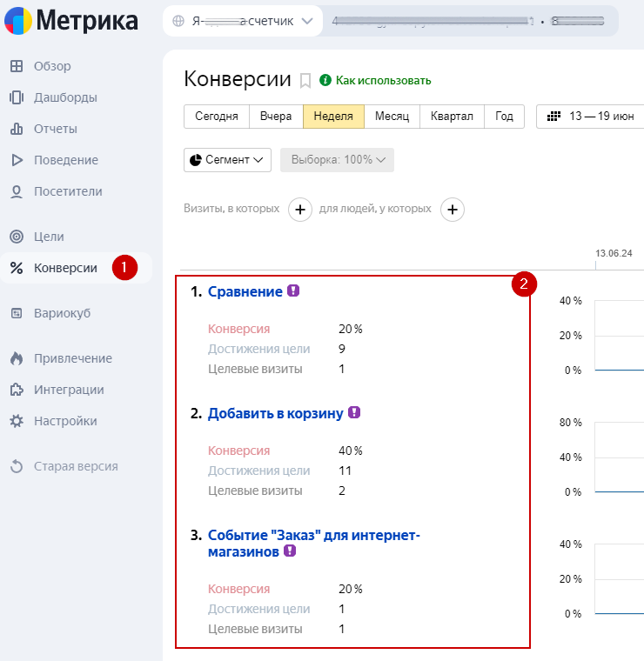
Task: Switch period to Месяц
Action: (392, 117)
